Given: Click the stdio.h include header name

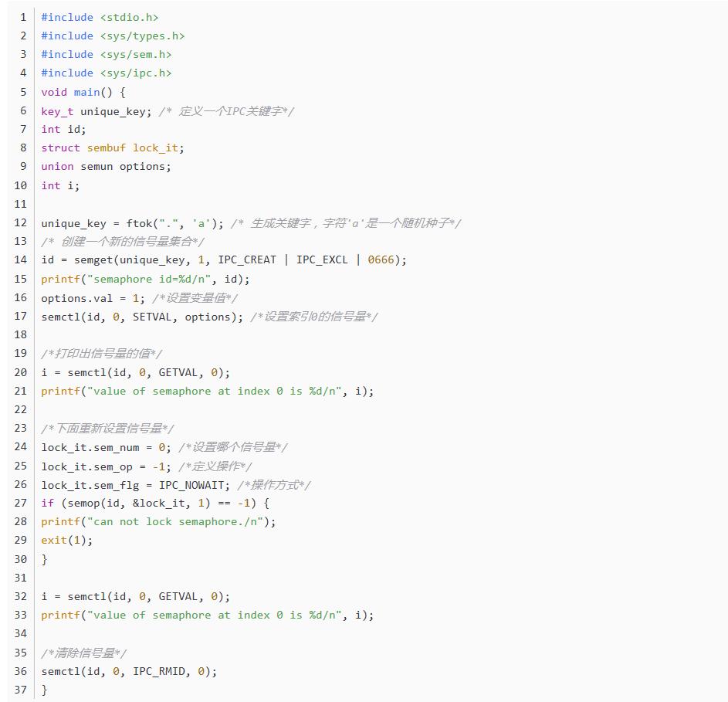Looking at the screenshot, I should (x=129, y=17).
